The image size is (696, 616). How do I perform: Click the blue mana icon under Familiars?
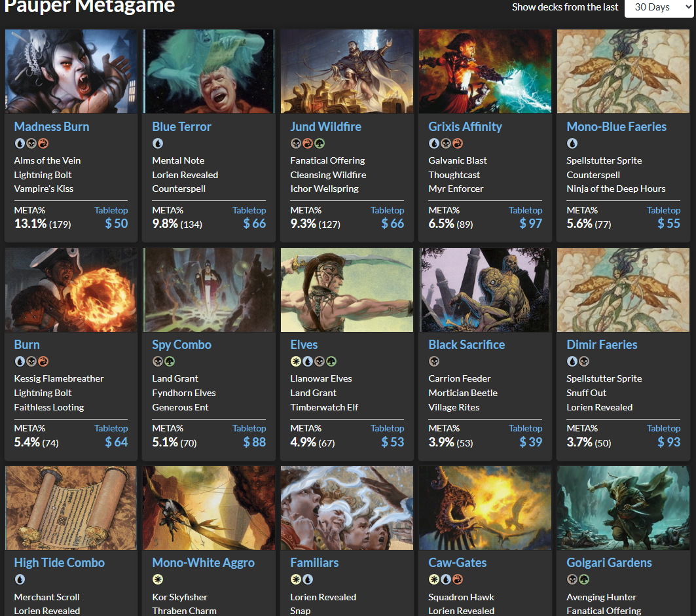pos(308,579)
